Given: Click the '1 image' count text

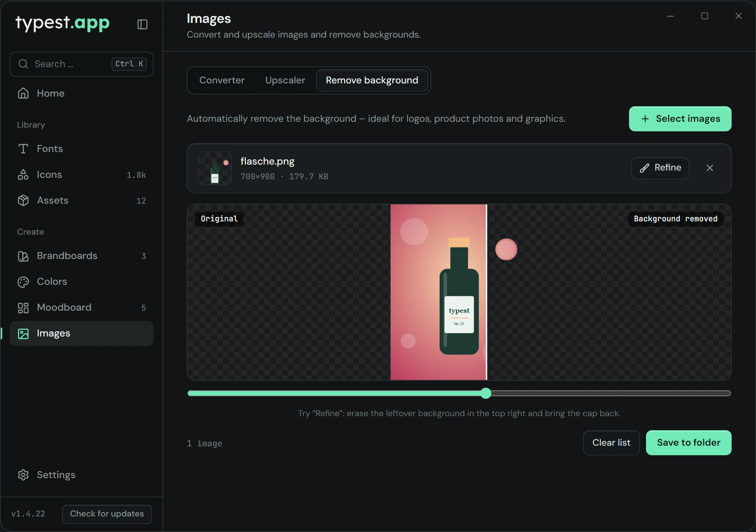Looking at the screenshot, I should [205, 443].
